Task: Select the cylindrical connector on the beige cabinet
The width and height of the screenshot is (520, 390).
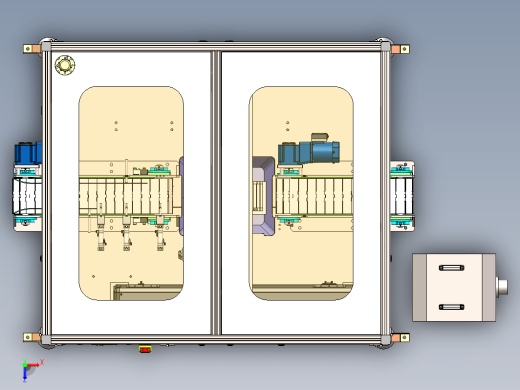Action: point(502,287)
